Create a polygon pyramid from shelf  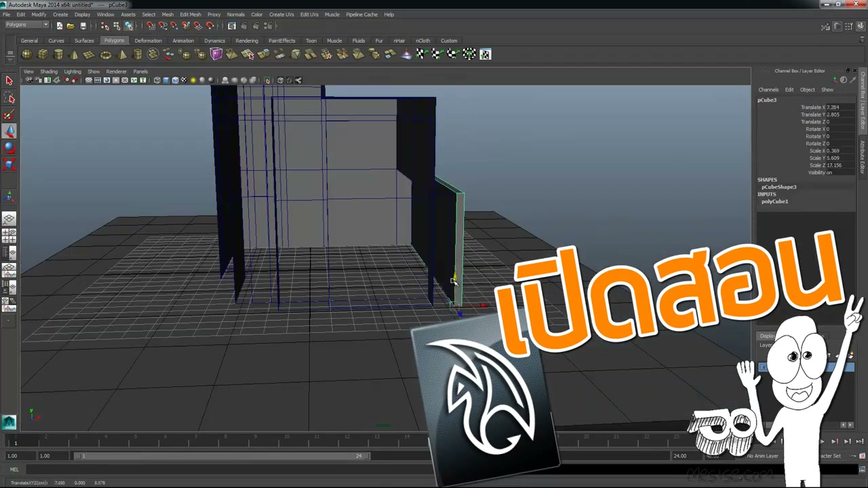point(122,54)
